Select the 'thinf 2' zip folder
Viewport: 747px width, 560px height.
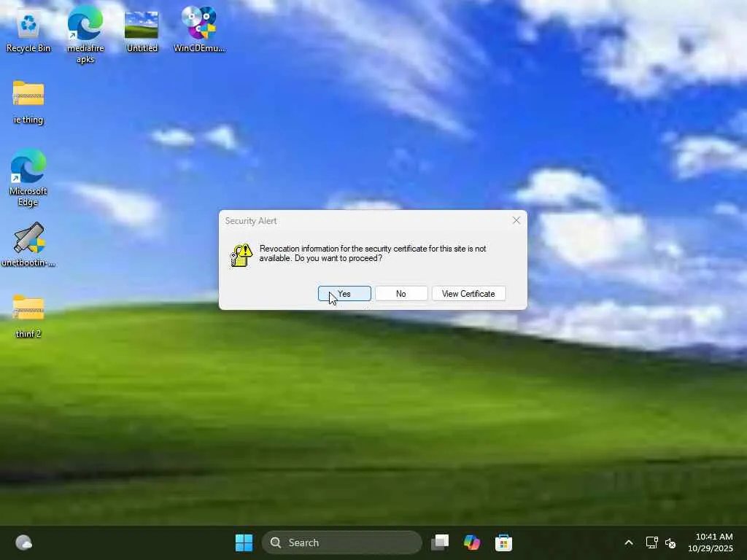(28, 316)
